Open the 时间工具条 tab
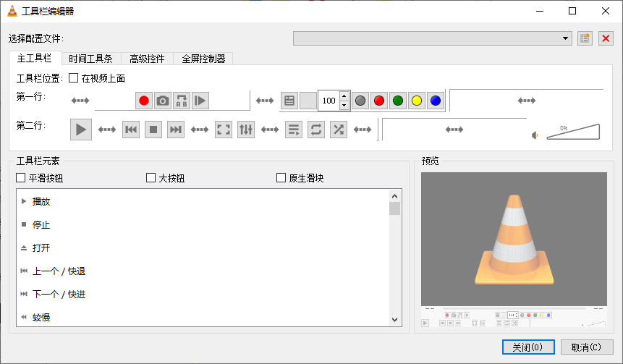This screenshot has width=623, height=364. (91, 59)
